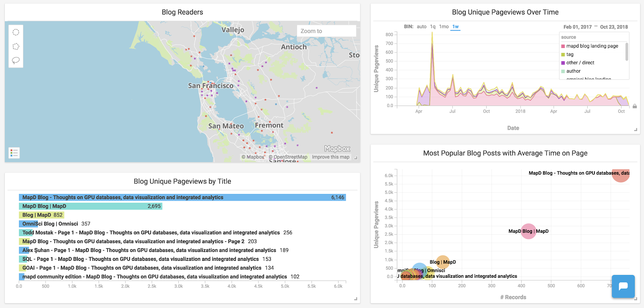Viewport: 644px width, 308px height.
Task: Click the San Mateo map label
Action: coord(226,126)
